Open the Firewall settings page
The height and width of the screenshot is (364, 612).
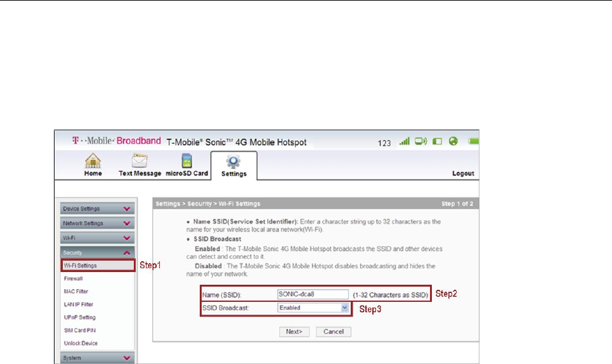pyautogui.click(x=74, y=278)
